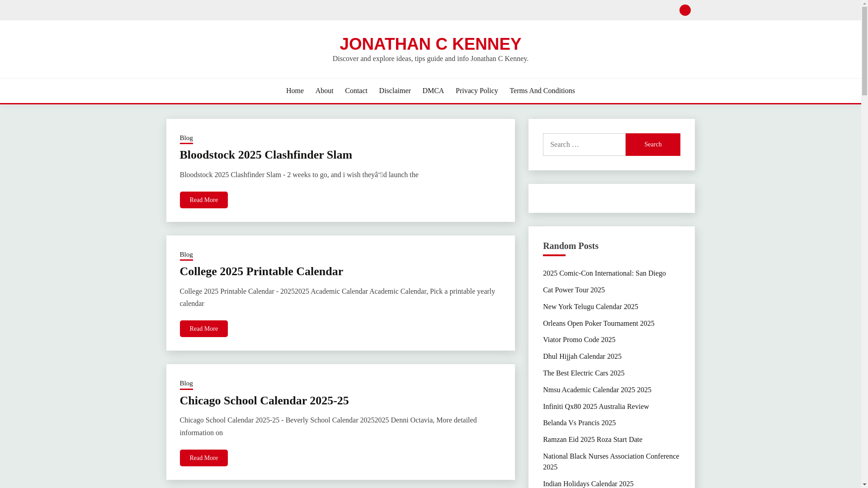Open Belanda Vs Prancis 2025 link
Viewport: 868px width, 488px height.
tap(579, 423)
